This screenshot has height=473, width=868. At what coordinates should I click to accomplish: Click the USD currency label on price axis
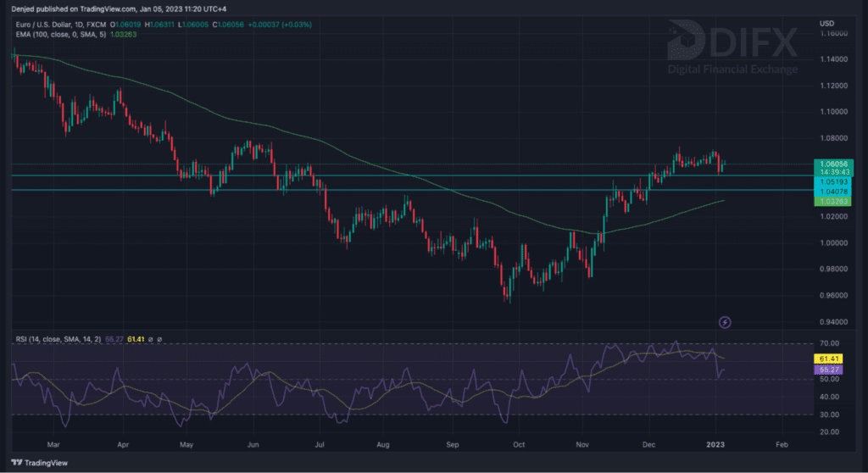(x=826, y=23)
